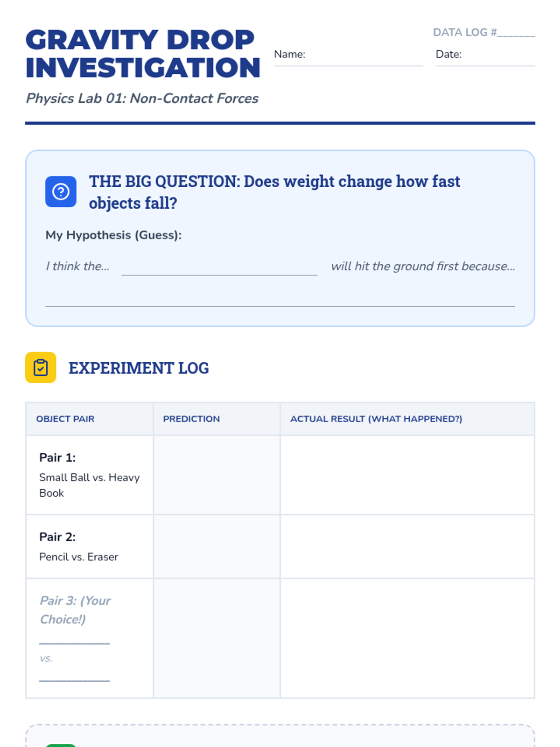Click the yellow clipboard checklist icon
Viewport: 560px width, 747px height.
(41, 367)
